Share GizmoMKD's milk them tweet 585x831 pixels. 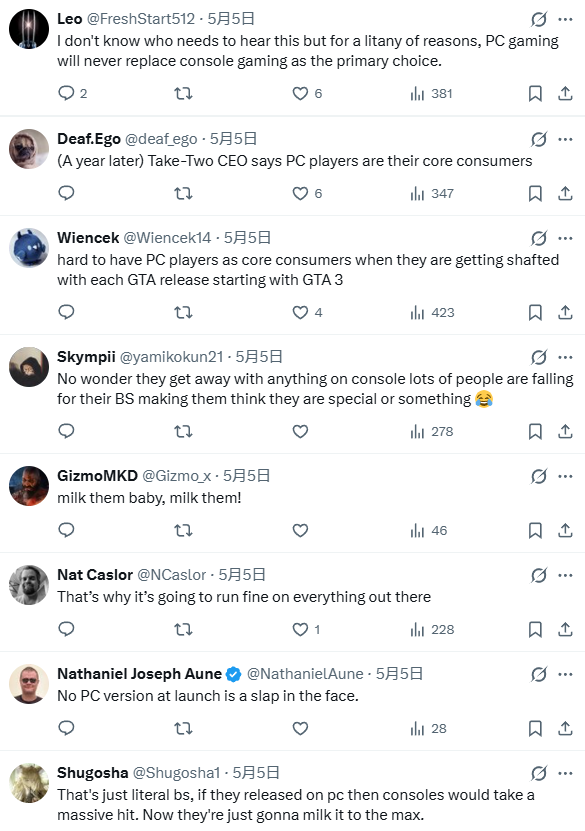[565, 530]
